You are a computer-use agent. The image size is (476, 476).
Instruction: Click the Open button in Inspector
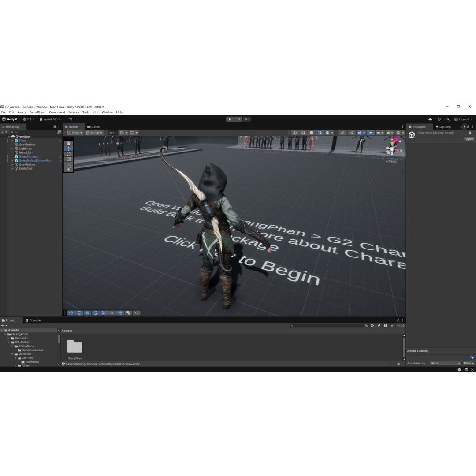coord(469,139)
